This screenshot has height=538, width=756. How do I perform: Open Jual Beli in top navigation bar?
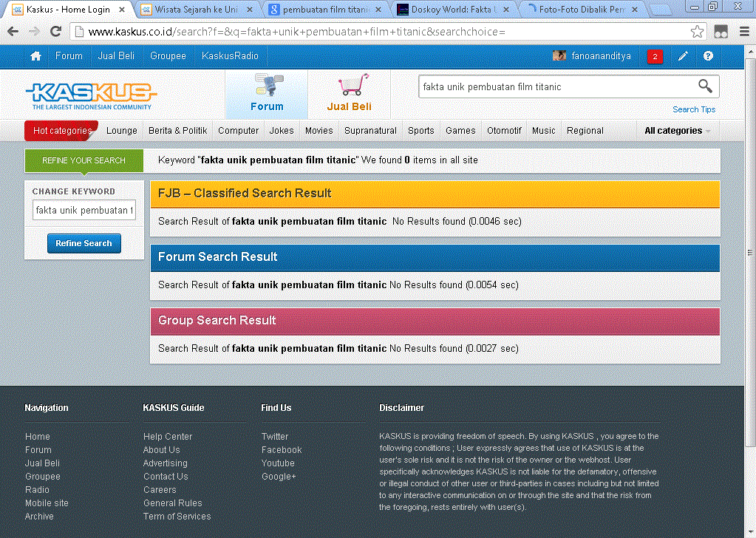(116, 56)
